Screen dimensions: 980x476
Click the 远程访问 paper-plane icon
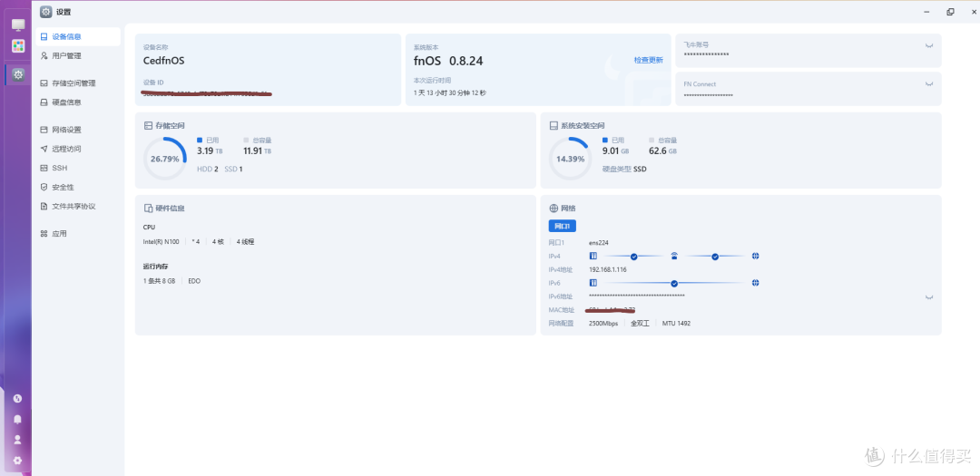pos(44,149)
